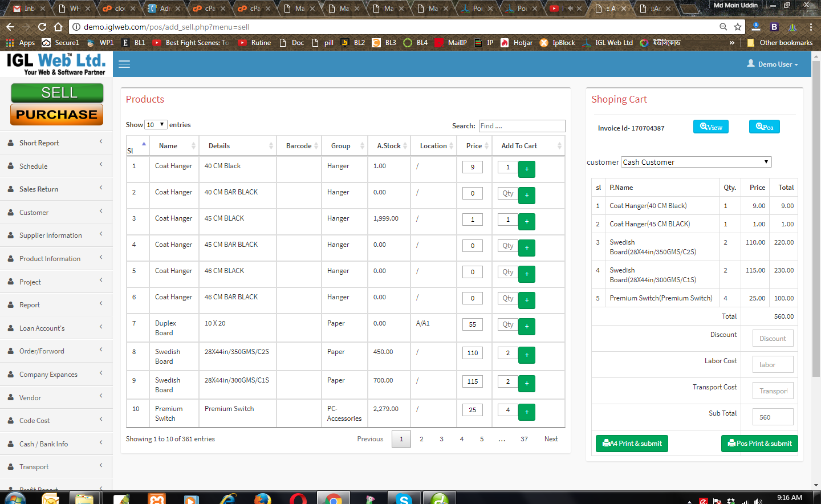
Task: Click the Discount input field
Action: (x=772, y=339)
